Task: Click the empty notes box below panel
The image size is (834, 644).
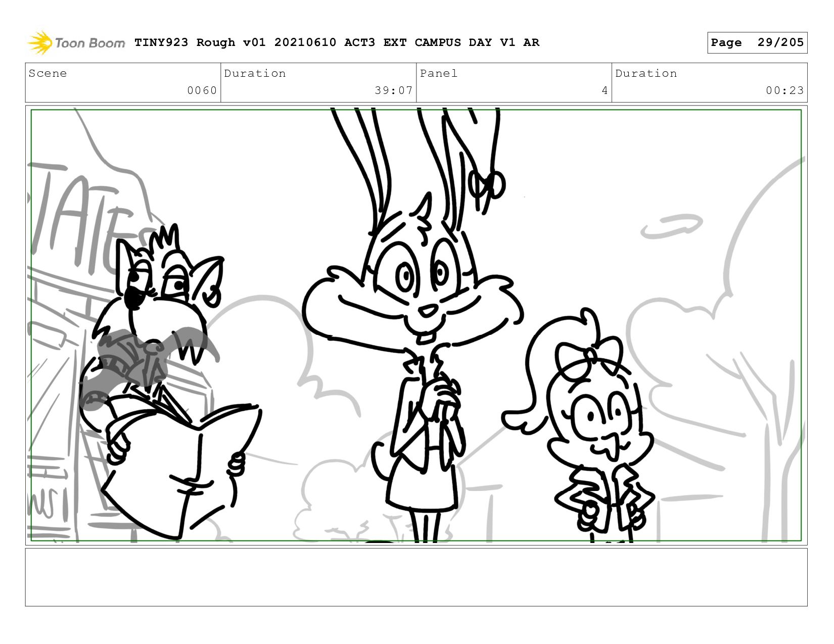Action: click(x=416, y=577)
